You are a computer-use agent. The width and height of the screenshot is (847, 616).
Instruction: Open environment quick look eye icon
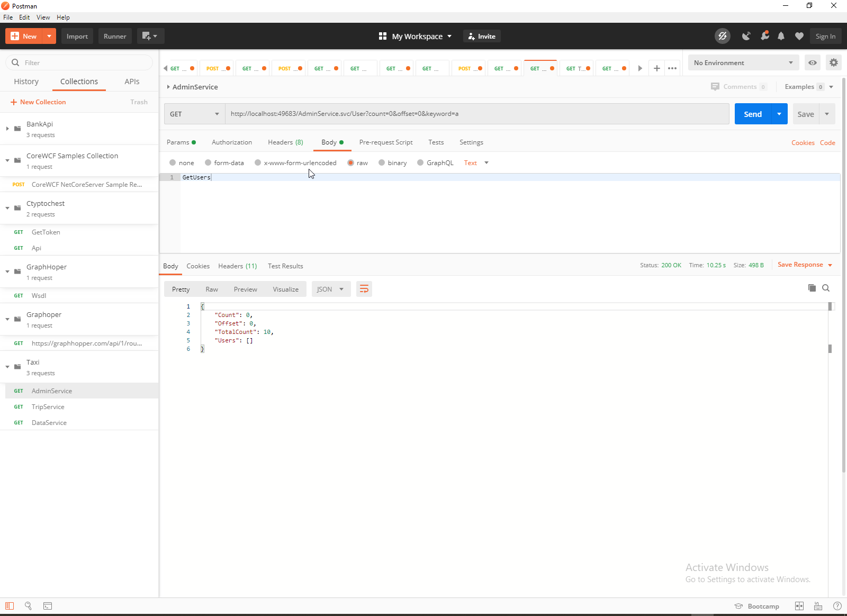coord(813,62)
